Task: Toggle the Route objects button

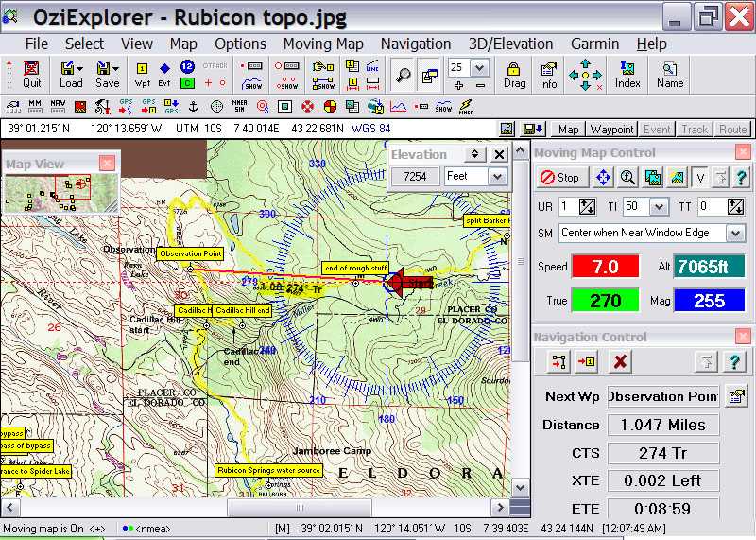Action: click(x=732, y=130)
